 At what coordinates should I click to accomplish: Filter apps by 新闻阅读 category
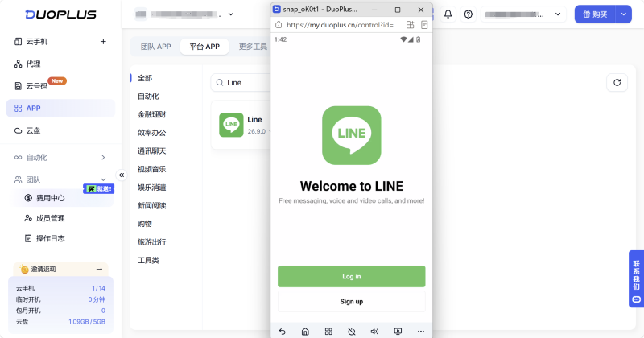point(151,206)
